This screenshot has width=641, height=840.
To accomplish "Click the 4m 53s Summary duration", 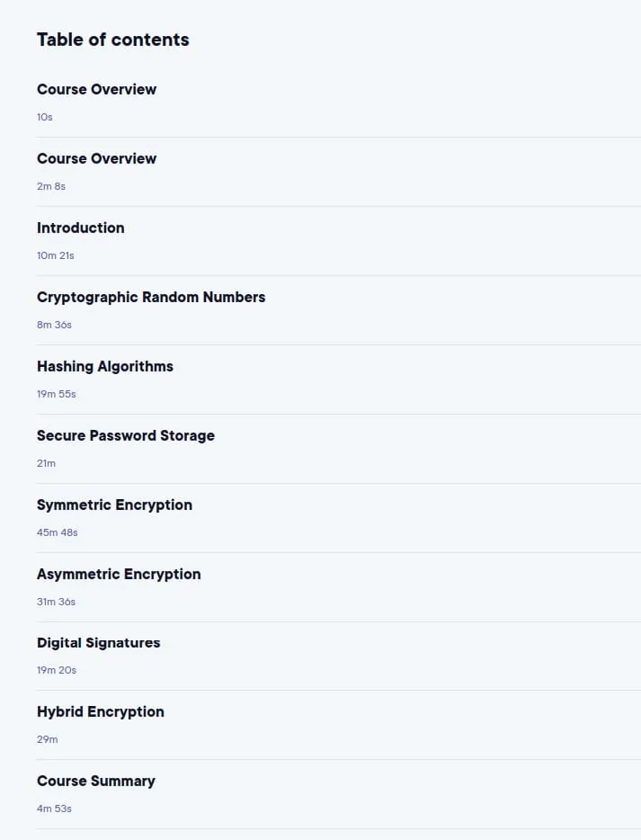I will point(54,809).
